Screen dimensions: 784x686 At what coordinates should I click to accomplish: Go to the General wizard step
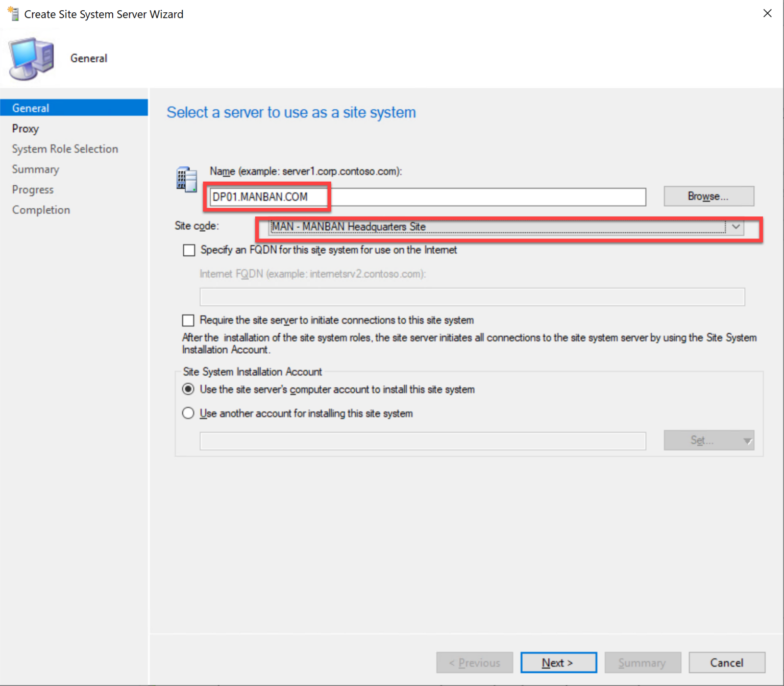click(x=74, y=108)
